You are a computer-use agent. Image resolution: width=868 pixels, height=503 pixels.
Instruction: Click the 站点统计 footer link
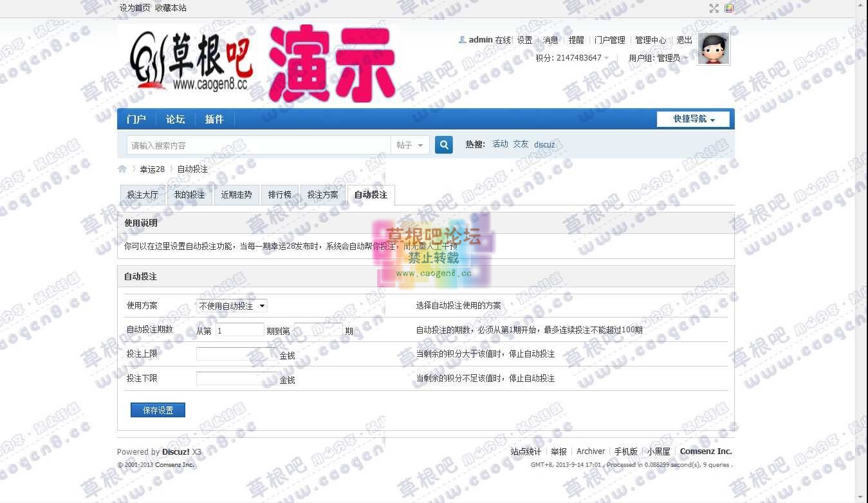pyautogui.click(x=525, y=451)
